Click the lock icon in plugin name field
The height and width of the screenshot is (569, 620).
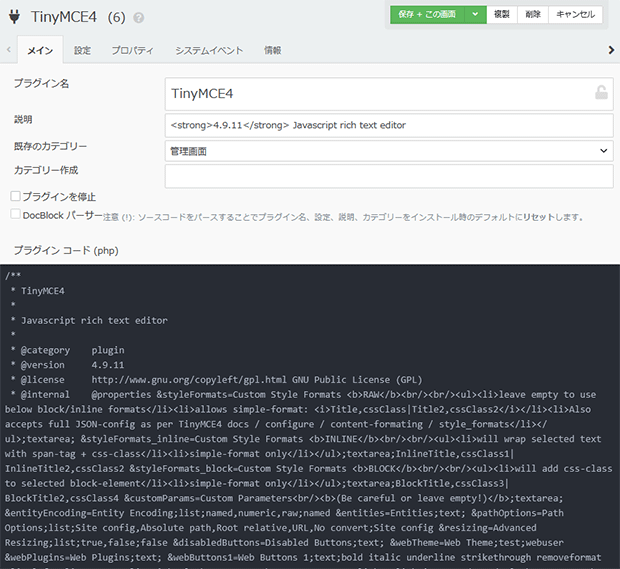(x=600, y=93)
